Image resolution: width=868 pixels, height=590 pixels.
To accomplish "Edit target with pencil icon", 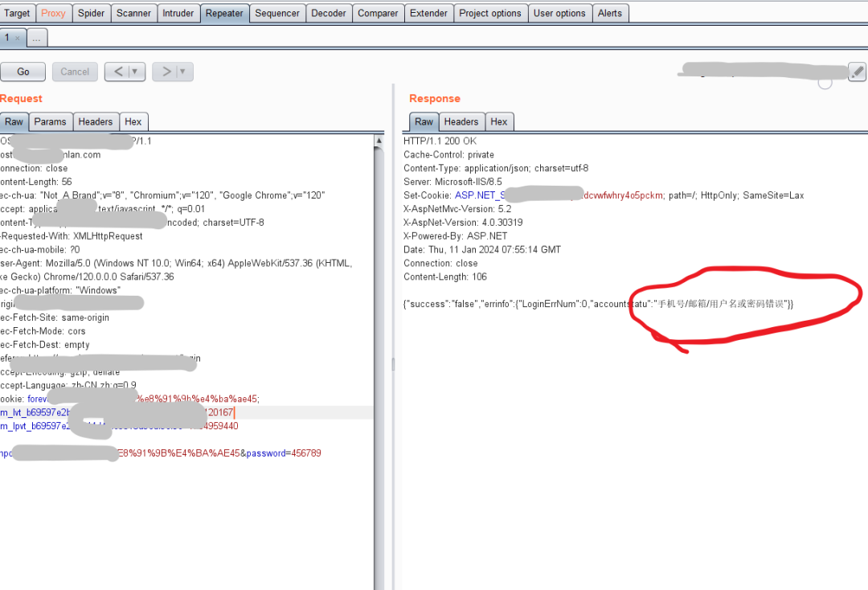I will 857,72.
